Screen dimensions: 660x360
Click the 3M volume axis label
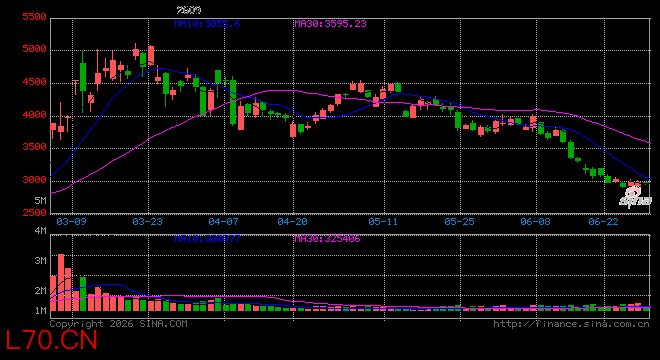[40, 261]
